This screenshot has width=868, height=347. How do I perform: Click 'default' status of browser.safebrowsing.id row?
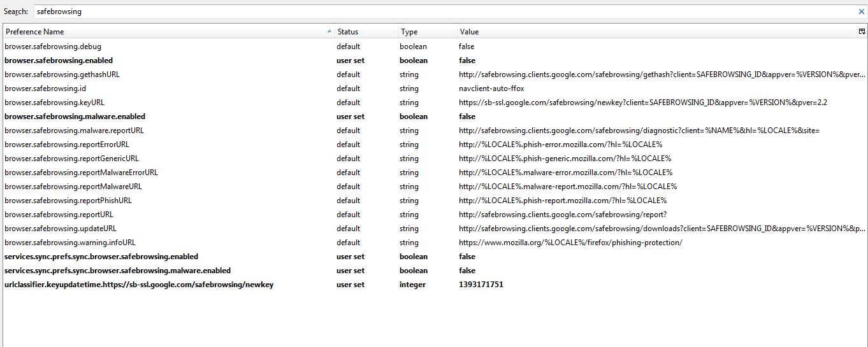coord(348,89)
